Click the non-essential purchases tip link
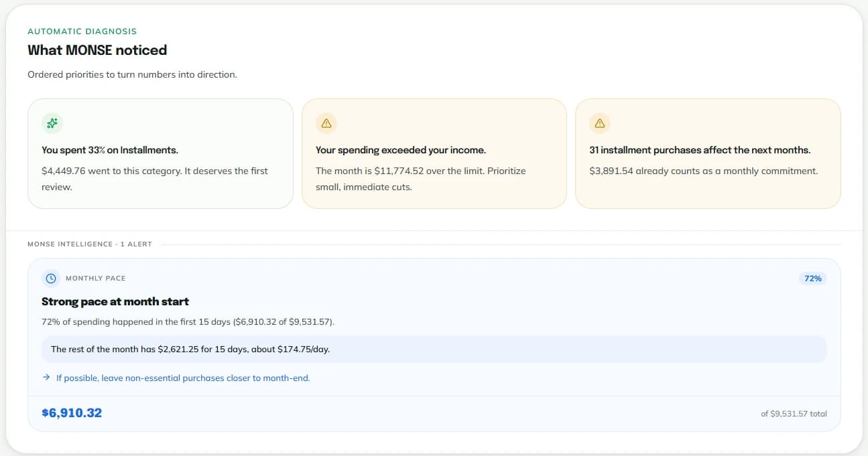Image resolution: width=868 pixels, height=456 pixels. click(x=183, y=378)
